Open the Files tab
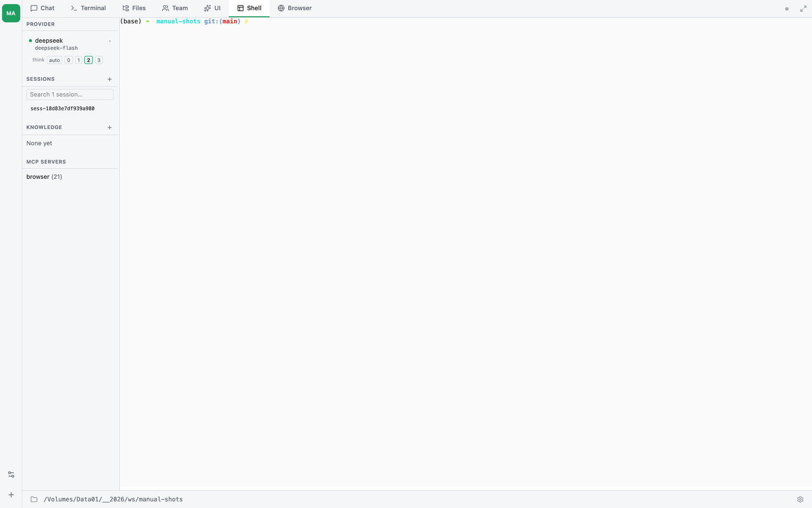 click(x=134, y=8)
